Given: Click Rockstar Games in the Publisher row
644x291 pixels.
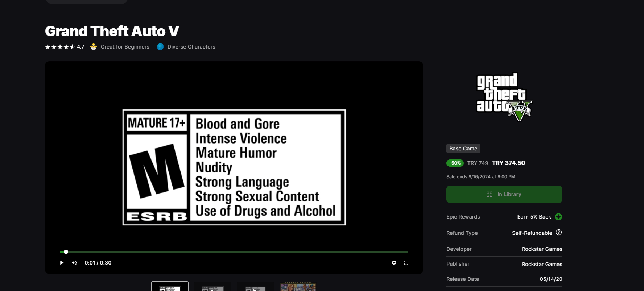Looking at the screenshot, I should click(x=542, y=264).
